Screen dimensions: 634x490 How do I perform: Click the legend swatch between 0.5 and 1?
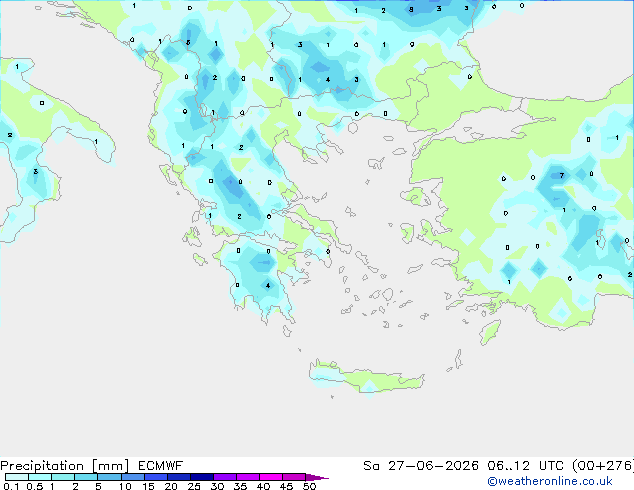(40, 477)
